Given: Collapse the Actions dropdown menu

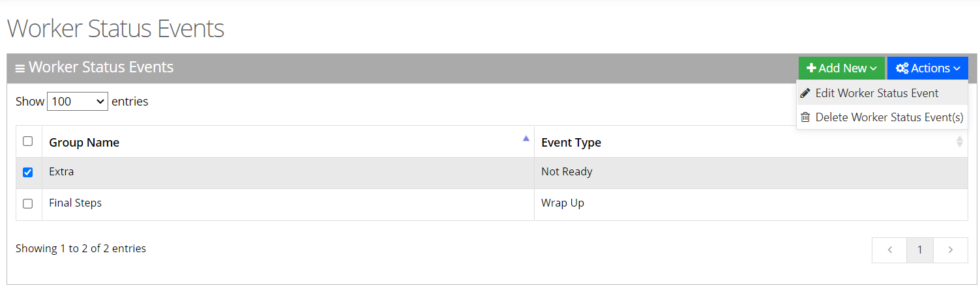Looking at the screenshot, I should point(928,68).
